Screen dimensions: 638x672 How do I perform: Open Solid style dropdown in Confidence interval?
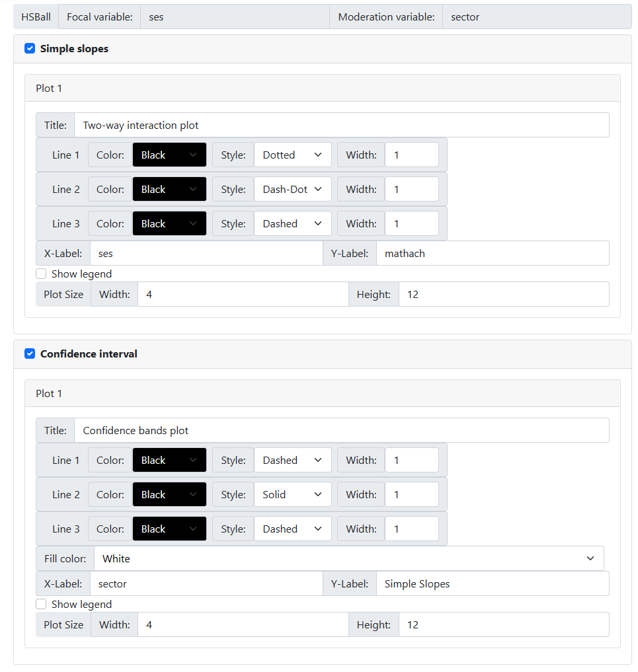[x=292, y=495]
